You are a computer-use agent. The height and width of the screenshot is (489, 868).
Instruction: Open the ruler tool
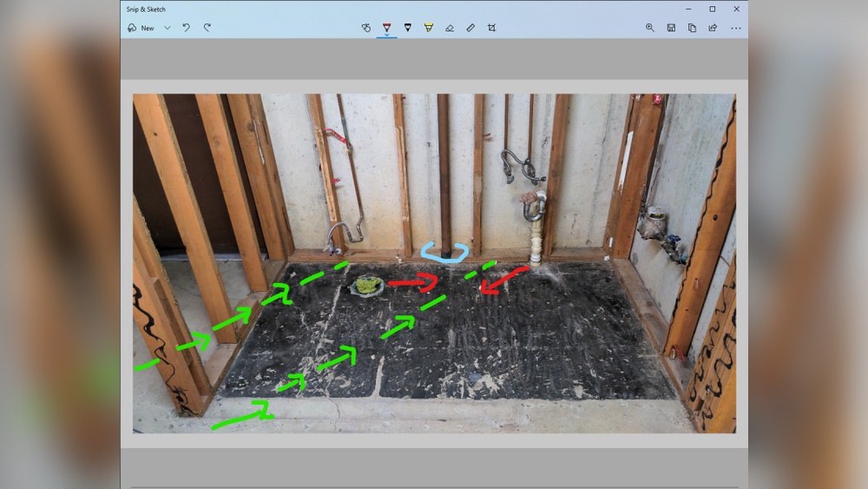click(x=470, y=28)
